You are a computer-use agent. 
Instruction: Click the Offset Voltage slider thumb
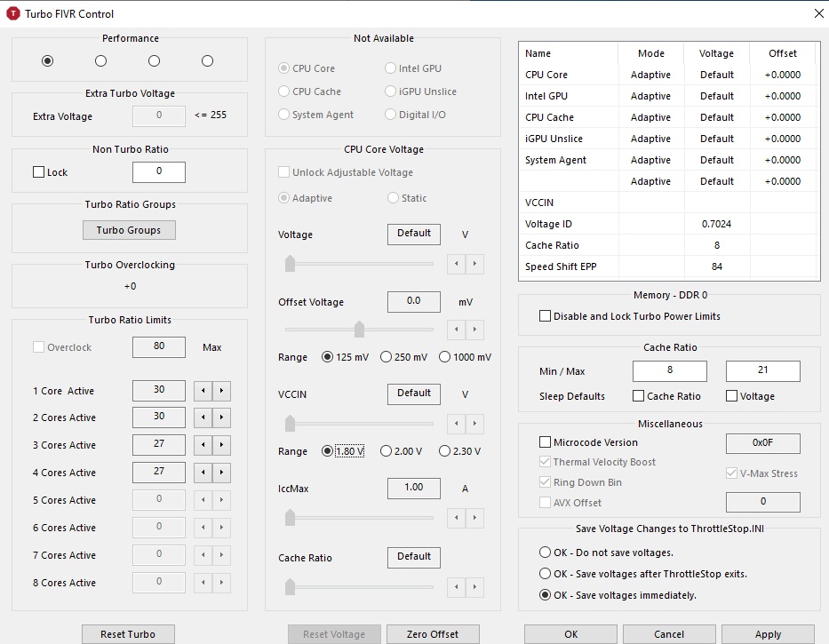point(359,330)
